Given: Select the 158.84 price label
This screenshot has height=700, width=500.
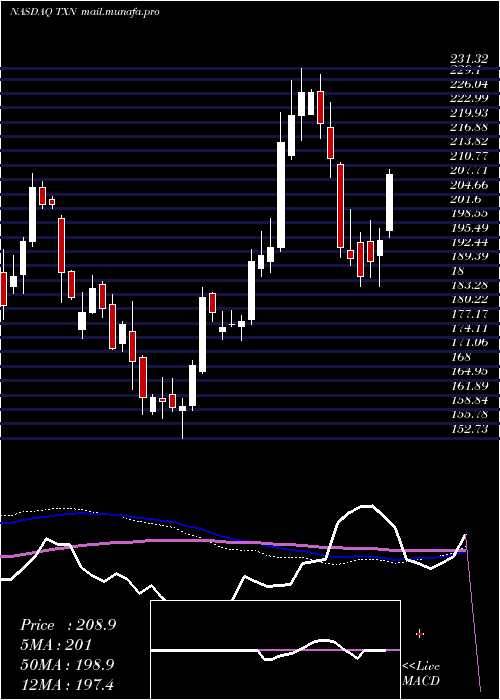Looking at the screenshot, I should tap(469, 400).
